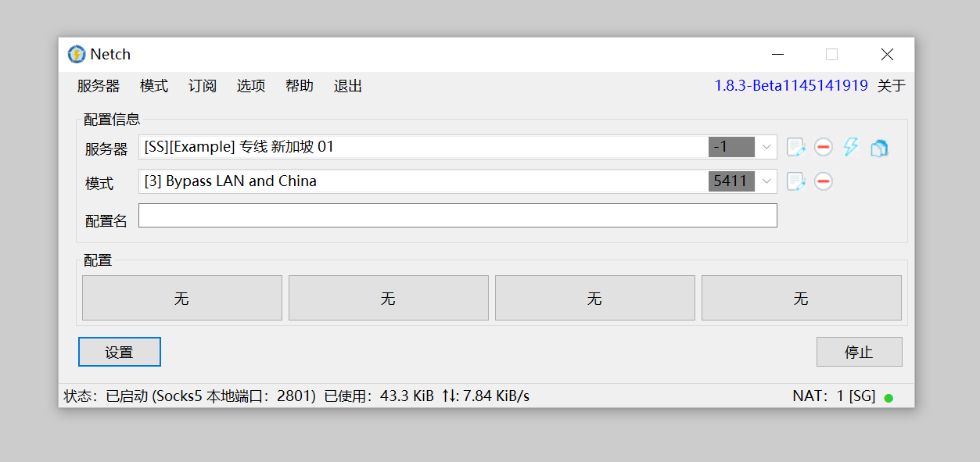Copy the server link with the copy icon
Screen dimensions: 980x462
pyautogui.click(x=879, y=148)
